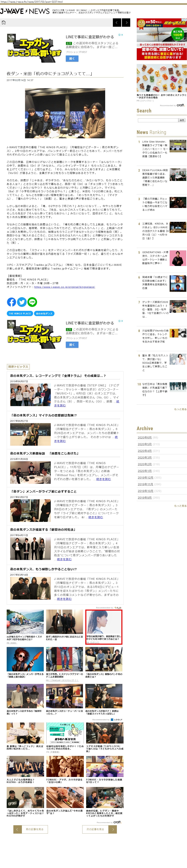Click the left arrow icon of 前の記事を見る

click(17, 829)
